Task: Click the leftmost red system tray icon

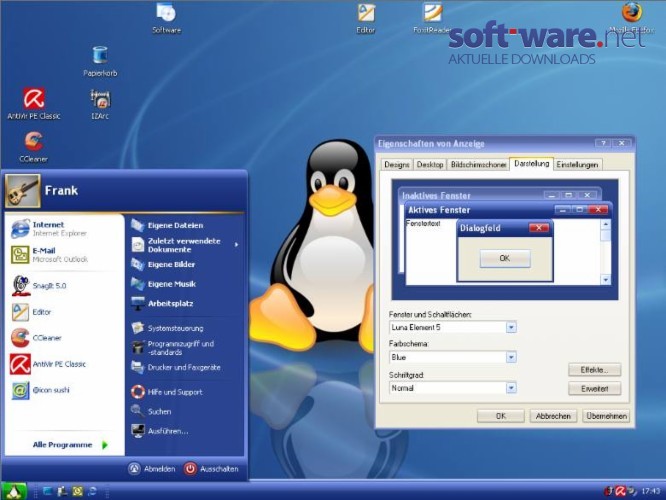Action: click(x=608, y=491)
